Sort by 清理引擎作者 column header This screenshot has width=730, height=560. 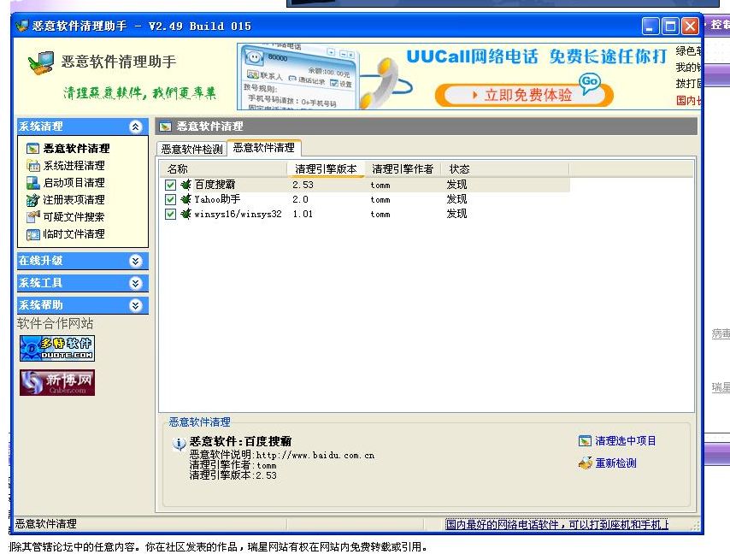(x=403, y=169)
